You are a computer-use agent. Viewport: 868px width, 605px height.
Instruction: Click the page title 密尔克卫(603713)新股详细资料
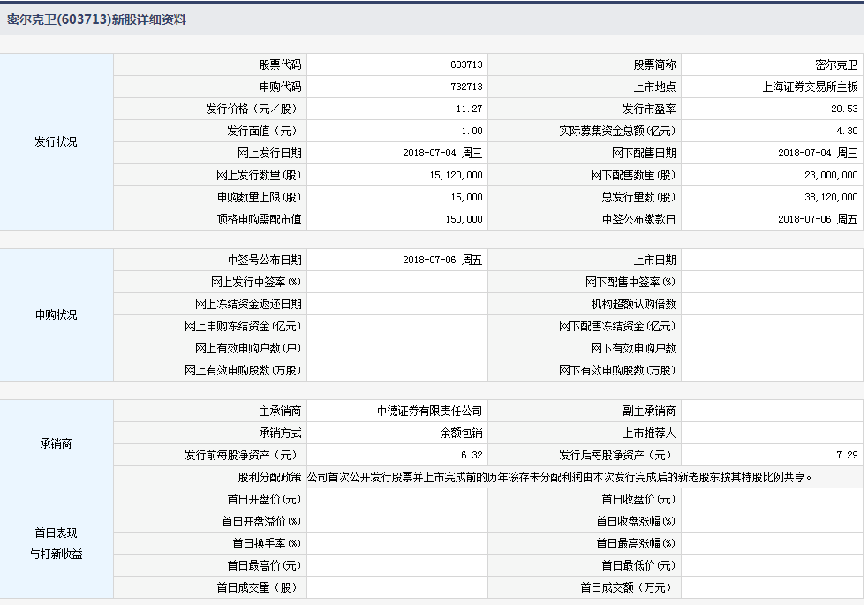pos(97,19)
